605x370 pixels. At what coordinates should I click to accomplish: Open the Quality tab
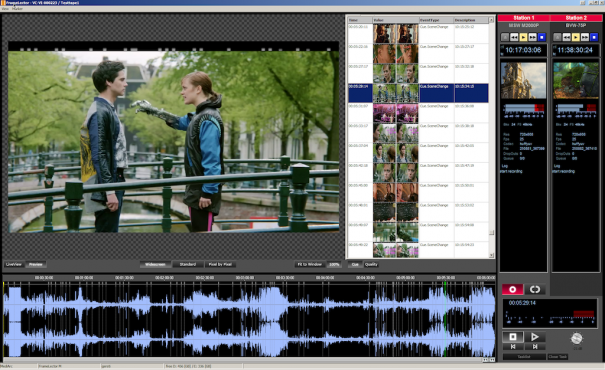click(x=371, y=264)
